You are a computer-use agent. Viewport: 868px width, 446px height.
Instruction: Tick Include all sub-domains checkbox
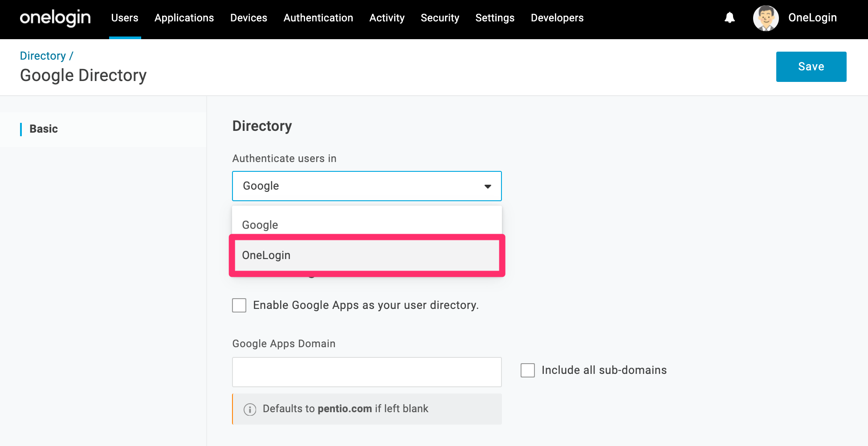coord(528,370)
